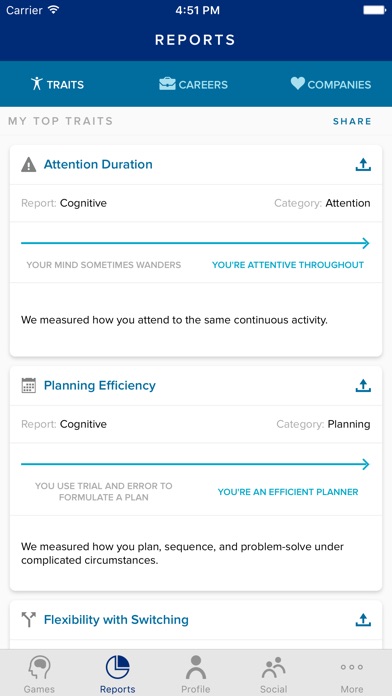This screenshot has width=392, height=696.
Task: Select the Traits tab
Action: pyautogui.click(x=57, y=84)
